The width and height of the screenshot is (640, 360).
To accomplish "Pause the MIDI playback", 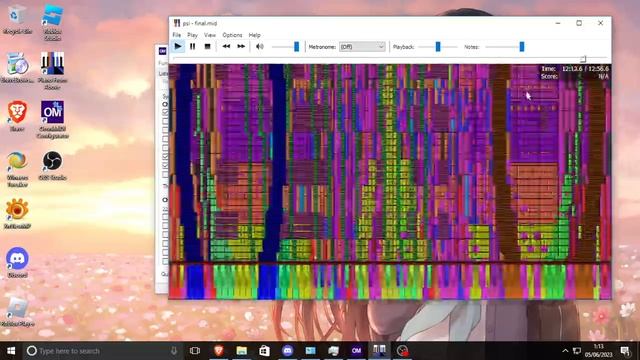I will click(x=193, y=47).
